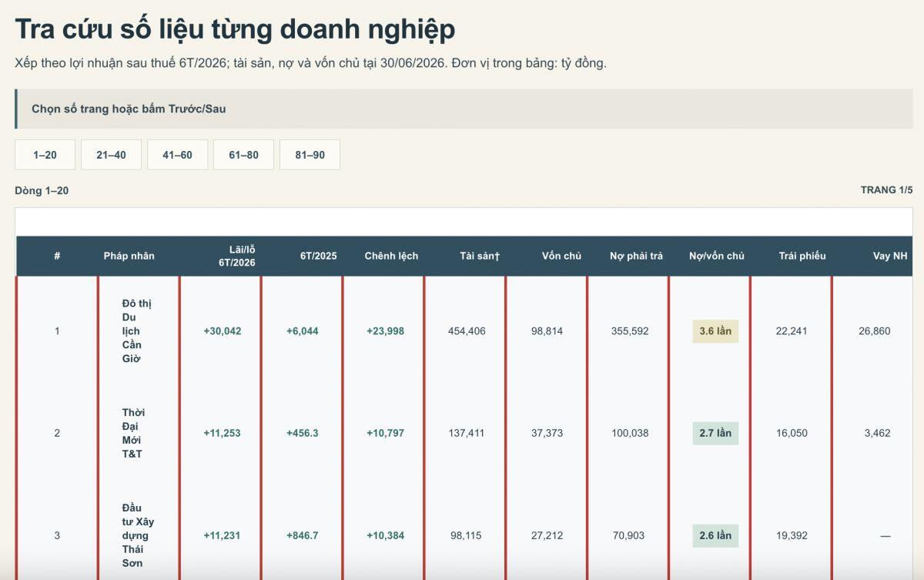Click asset value 137,411
Screen dimensions: 924x580
[x=467, y=433]
